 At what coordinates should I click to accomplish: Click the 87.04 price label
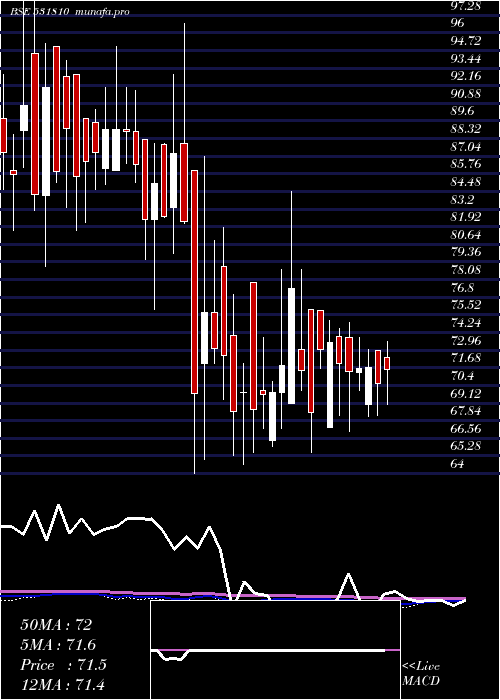click(467, 146)
